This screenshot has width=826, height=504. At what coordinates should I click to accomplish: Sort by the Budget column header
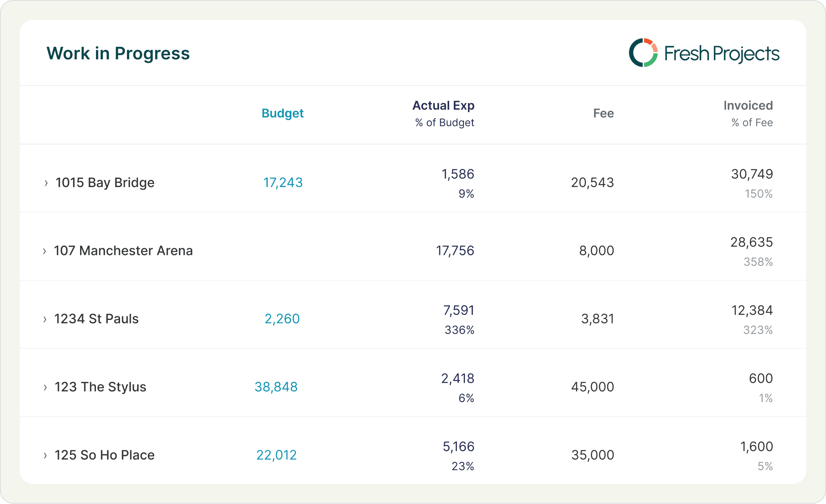pyautogui.click(x=282, y=113)
